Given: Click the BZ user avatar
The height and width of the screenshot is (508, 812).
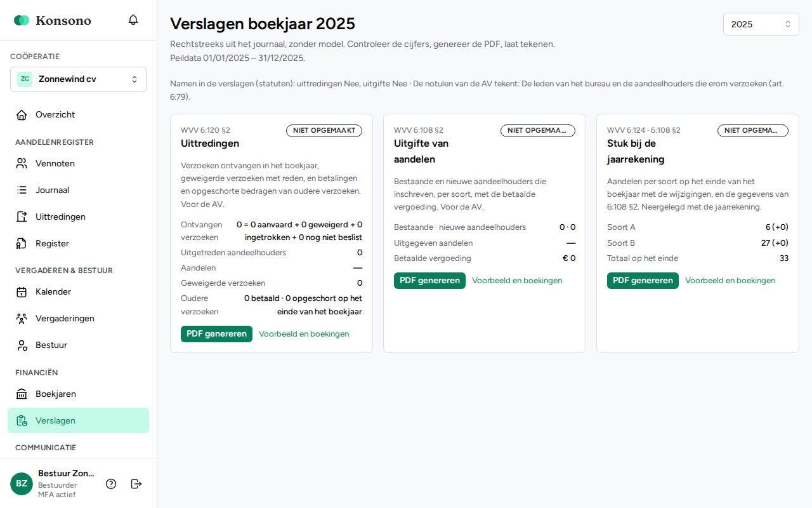Looking at the screenshot, I should point(22,484).
